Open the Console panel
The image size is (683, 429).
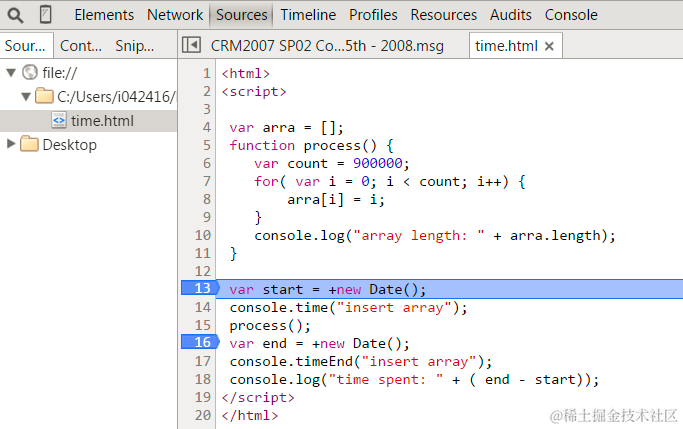click(x=571, y=15)
